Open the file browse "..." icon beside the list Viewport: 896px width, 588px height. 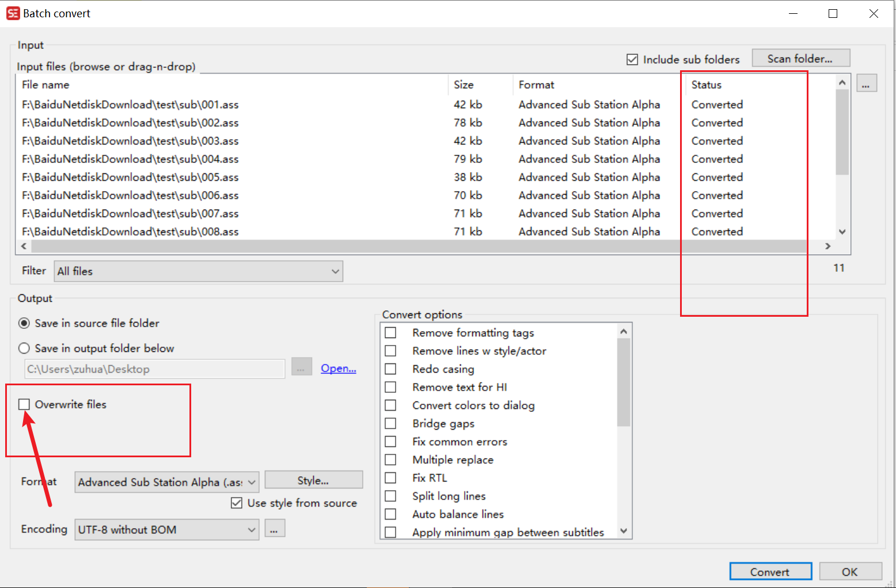click(866, 83)
